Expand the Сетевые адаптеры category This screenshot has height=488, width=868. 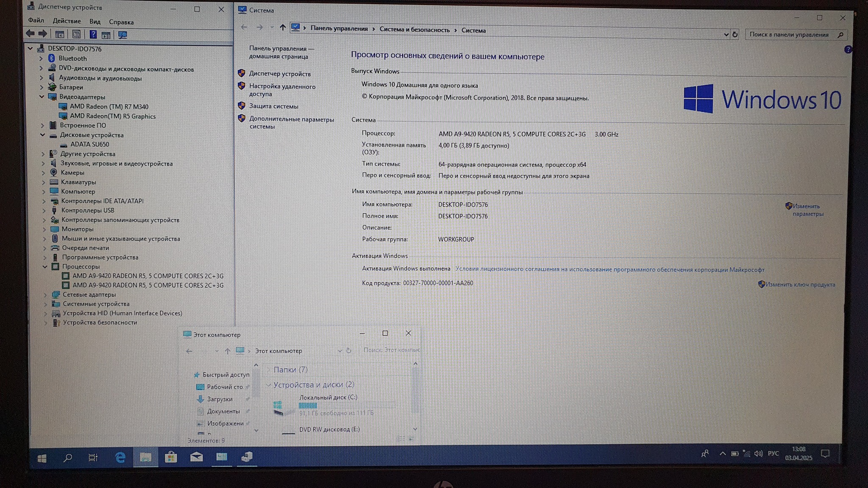[45, 294]
